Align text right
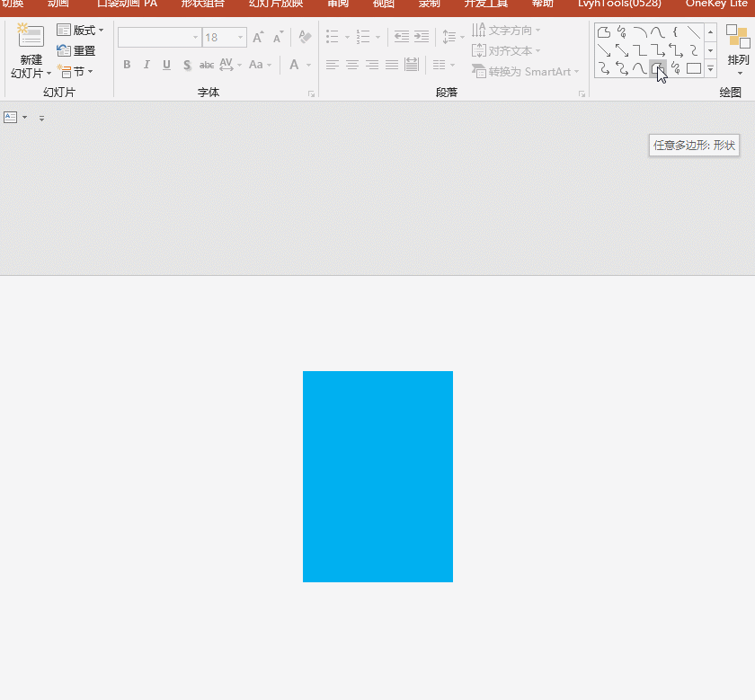 click(x=372, y=65)
